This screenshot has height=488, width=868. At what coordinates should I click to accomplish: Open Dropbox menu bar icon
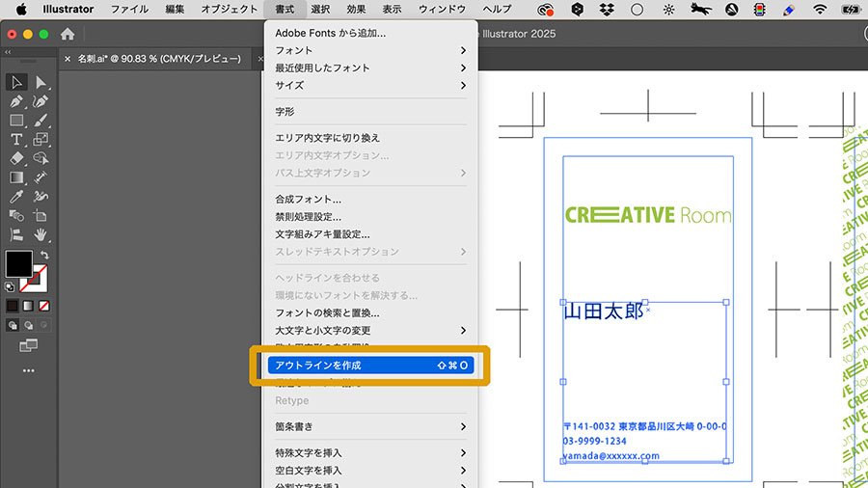pyautogui.click(x=607, y=10)
